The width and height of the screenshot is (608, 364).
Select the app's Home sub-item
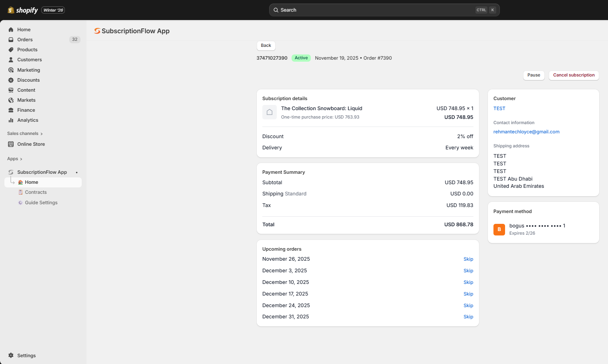point(43,182)
